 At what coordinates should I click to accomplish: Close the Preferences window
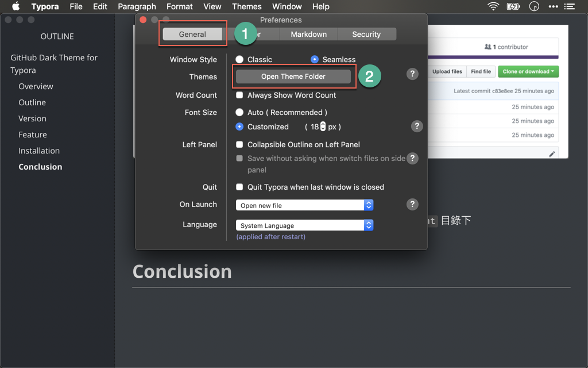(143, 20)
